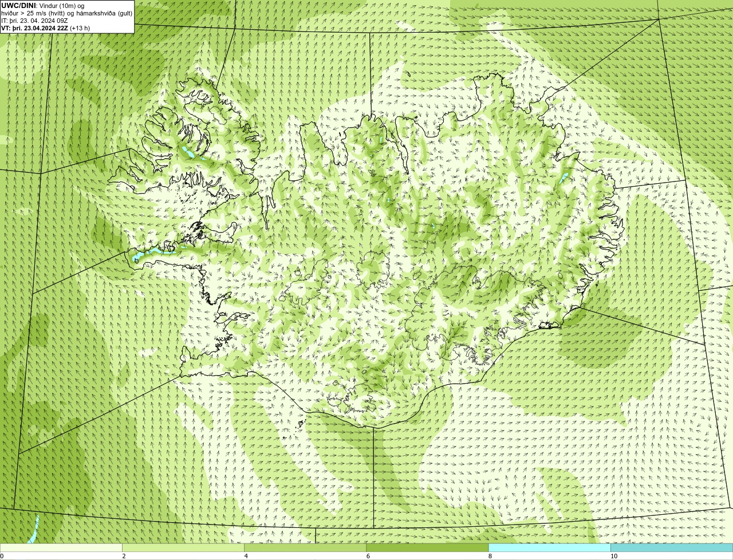Click the light cyan 8–10 m/s scale segment
733x560 pixels.
[x=550, y=548]
